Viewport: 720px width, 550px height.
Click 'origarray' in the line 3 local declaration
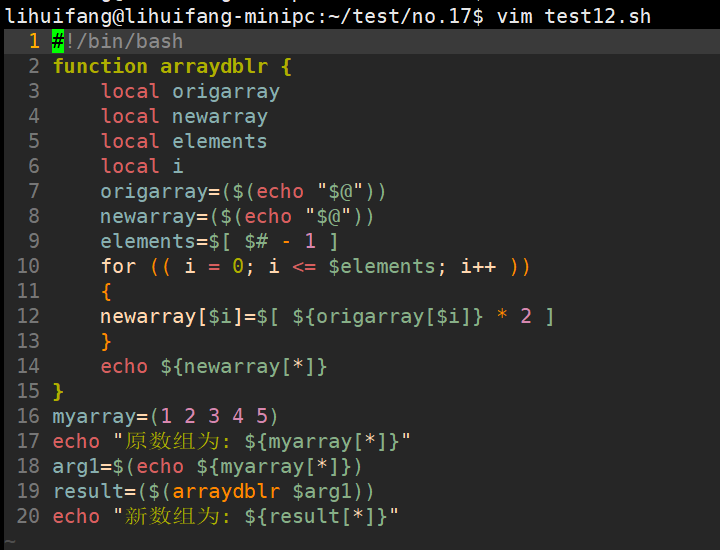point(225,91)
